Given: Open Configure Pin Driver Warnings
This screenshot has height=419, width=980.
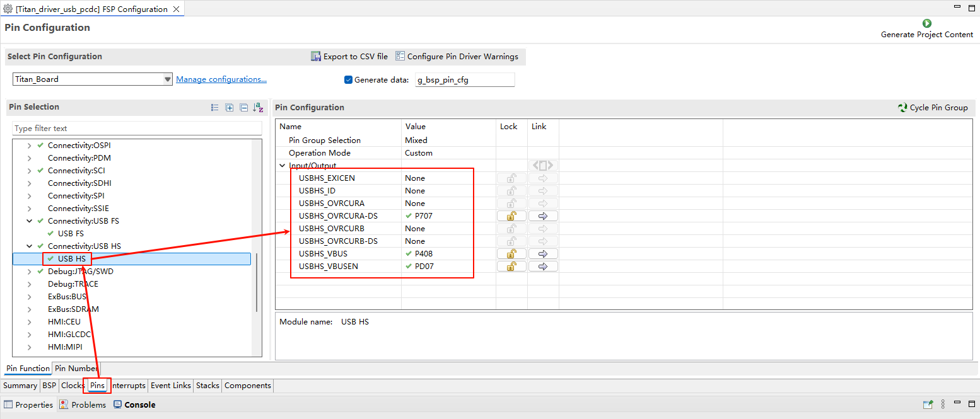Looking at the screenshot, I should click(x=456, y=57).
